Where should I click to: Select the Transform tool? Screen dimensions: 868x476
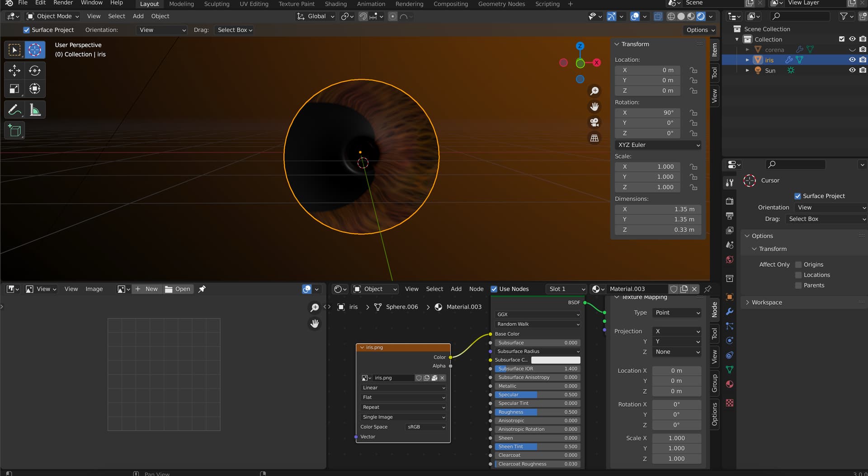pyautogui.click(x=35, y=89)
